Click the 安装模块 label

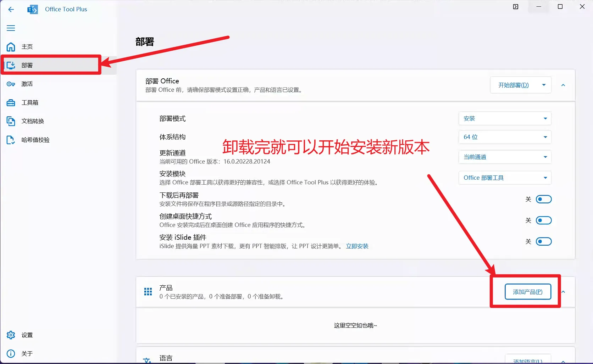click(x=172, y=174)
